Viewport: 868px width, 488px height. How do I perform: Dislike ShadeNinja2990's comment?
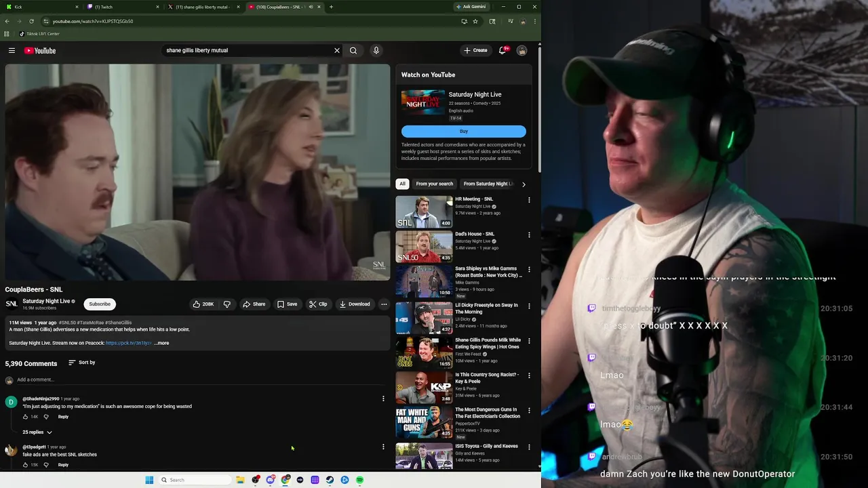(46, 417)
